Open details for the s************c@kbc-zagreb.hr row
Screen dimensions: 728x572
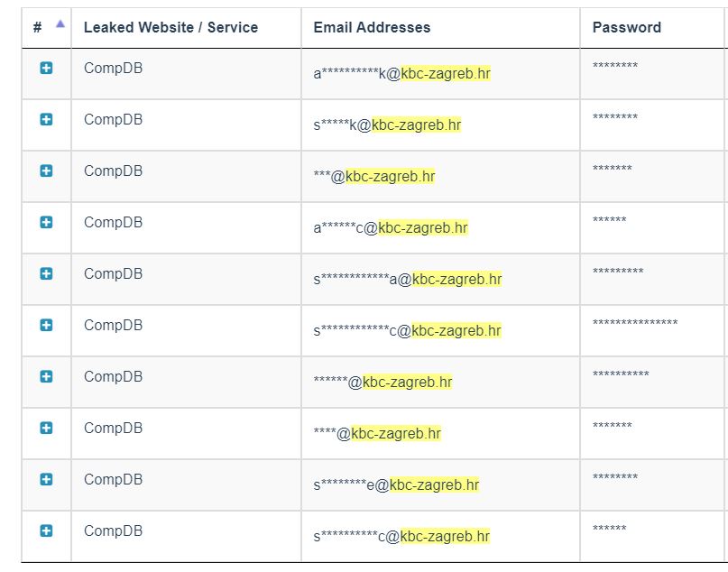coord(46,325)
